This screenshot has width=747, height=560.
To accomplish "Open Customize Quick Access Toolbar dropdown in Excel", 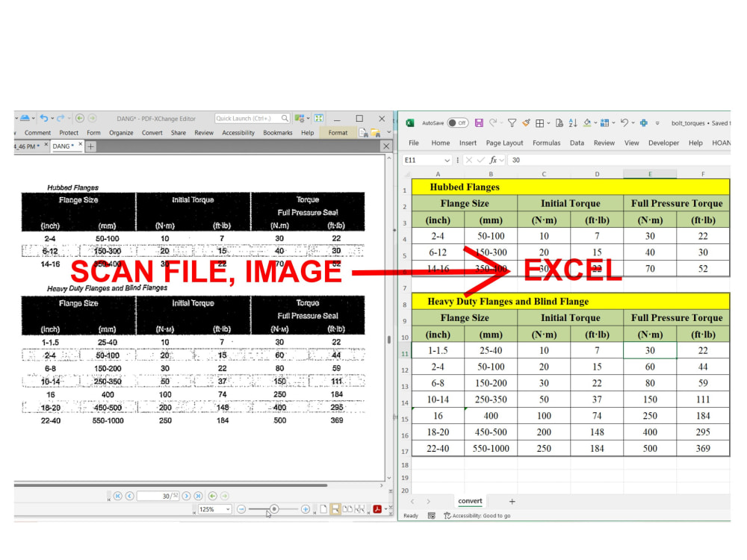I will [x=657, y=123].
